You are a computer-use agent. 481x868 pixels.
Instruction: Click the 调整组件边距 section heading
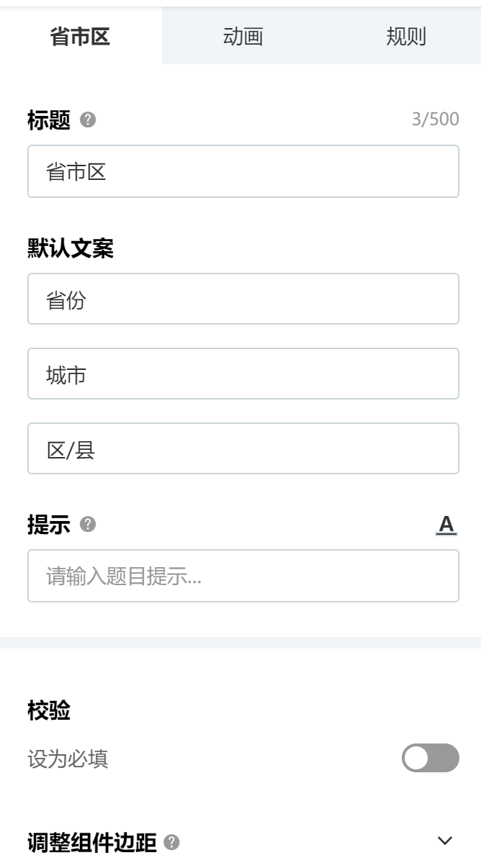pos(91,842)
